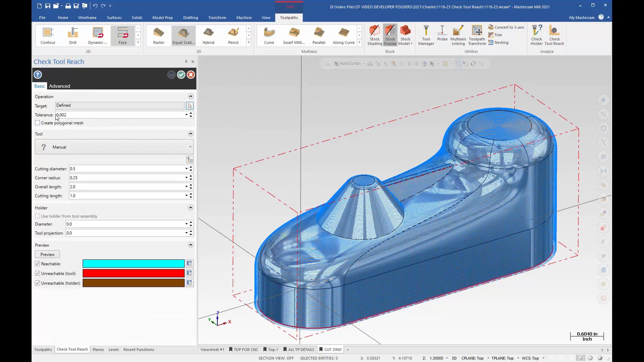Enable Use holder from tool assembly
Image resolution: width=644 pixels, height=362 pixels.
pos(37,216)
